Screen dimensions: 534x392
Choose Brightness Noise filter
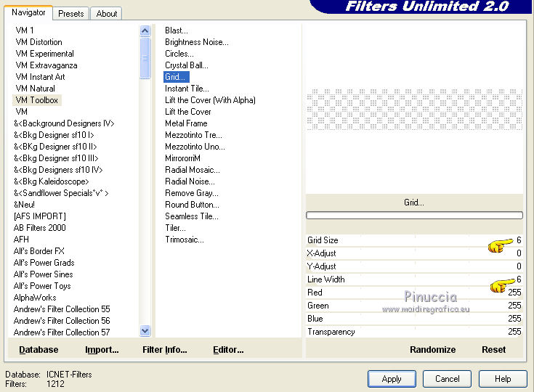tap(196, 42)
